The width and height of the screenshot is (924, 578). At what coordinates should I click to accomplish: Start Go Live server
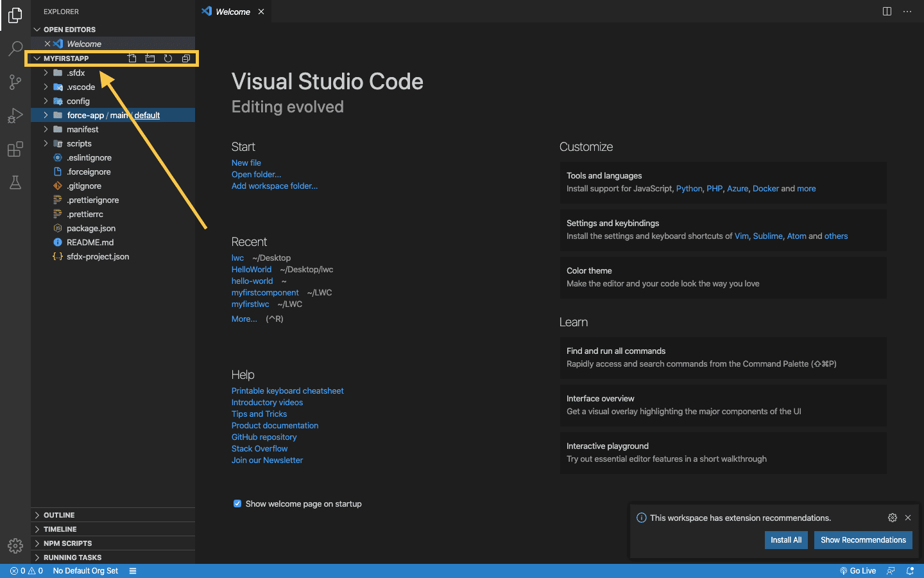[x=858, y=571]
